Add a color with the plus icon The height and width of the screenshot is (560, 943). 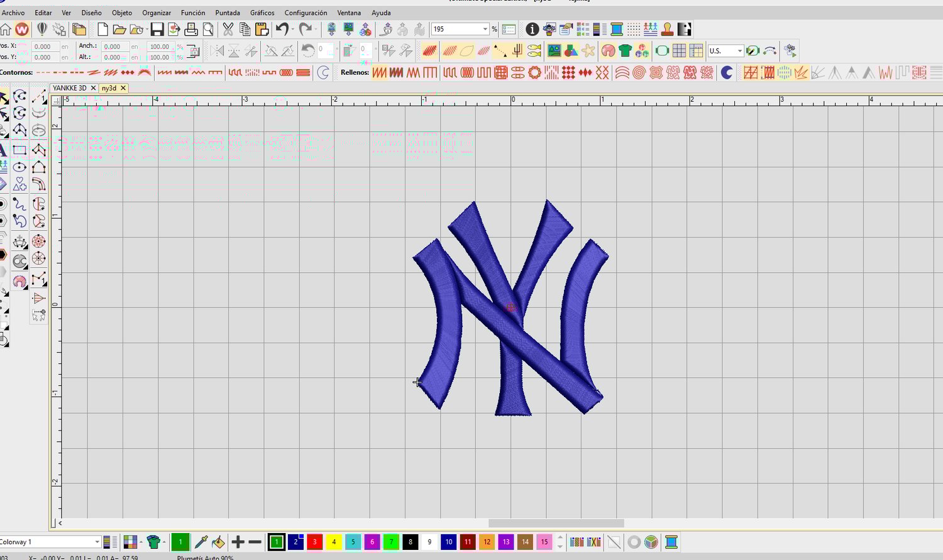pyautogui.click(x=238, y=542)
